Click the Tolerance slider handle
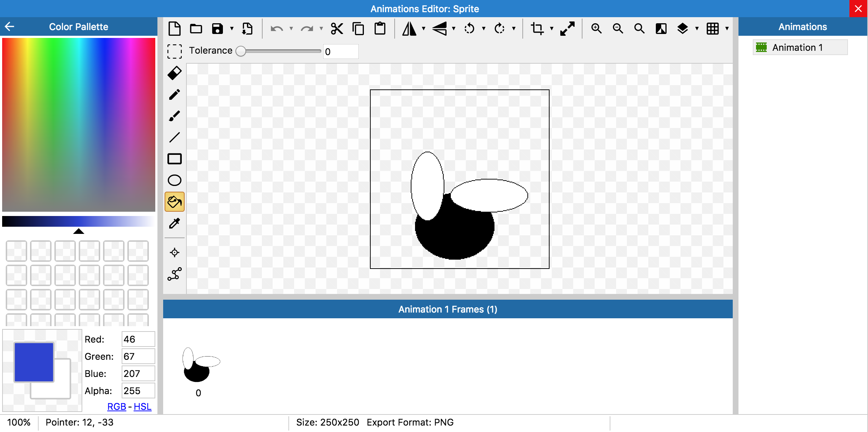 tap(241, 51)
